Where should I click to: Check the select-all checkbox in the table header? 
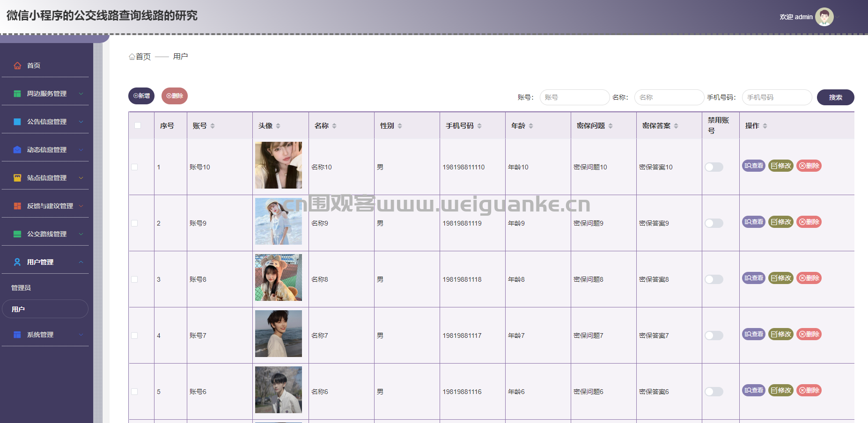point(138,125)
